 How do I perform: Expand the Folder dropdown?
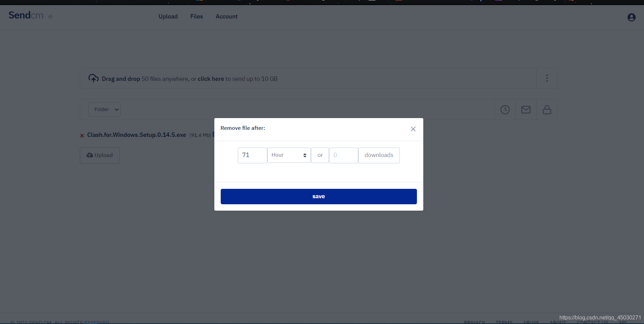click(105, 110)
